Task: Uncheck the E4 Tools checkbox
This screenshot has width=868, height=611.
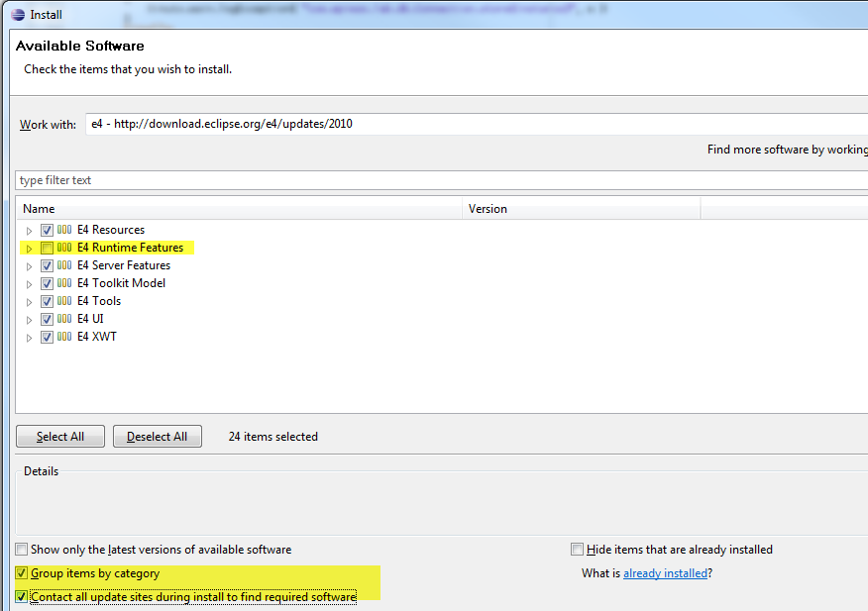Action: pos(47,301)
